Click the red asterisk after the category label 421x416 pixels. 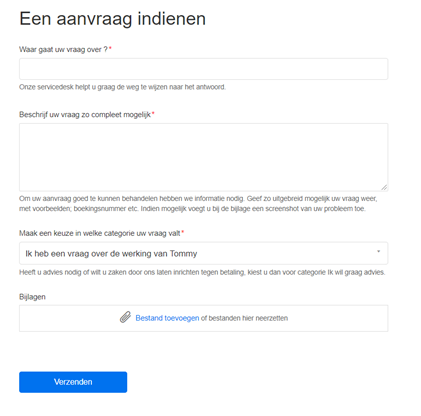(x=183, y=232)
